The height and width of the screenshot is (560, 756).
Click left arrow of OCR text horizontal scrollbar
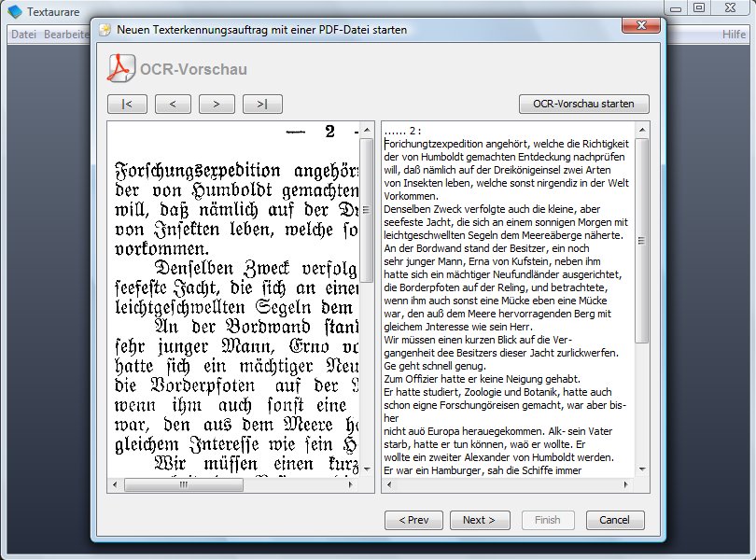(x=389, y=484)
